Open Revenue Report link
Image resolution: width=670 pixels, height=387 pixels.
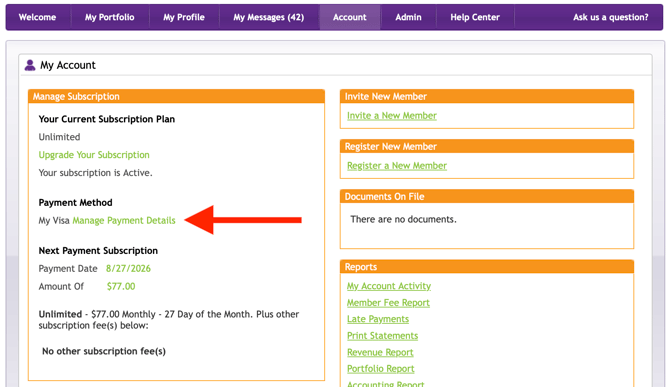pyautogui.click(x=380, y=352)
